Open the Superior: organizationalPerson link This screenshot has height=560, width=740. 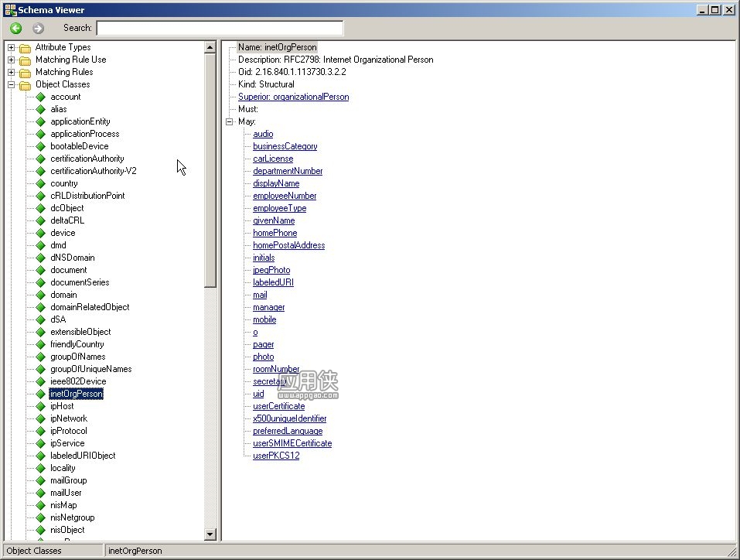pyautogui.click(x=294, y=97)
